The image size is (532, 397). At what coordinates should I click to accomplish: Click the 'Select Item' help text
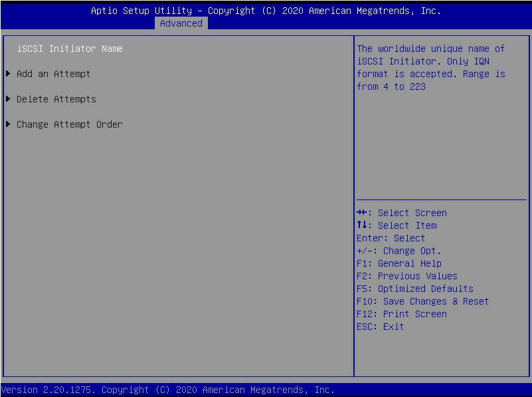click(407, 225)
